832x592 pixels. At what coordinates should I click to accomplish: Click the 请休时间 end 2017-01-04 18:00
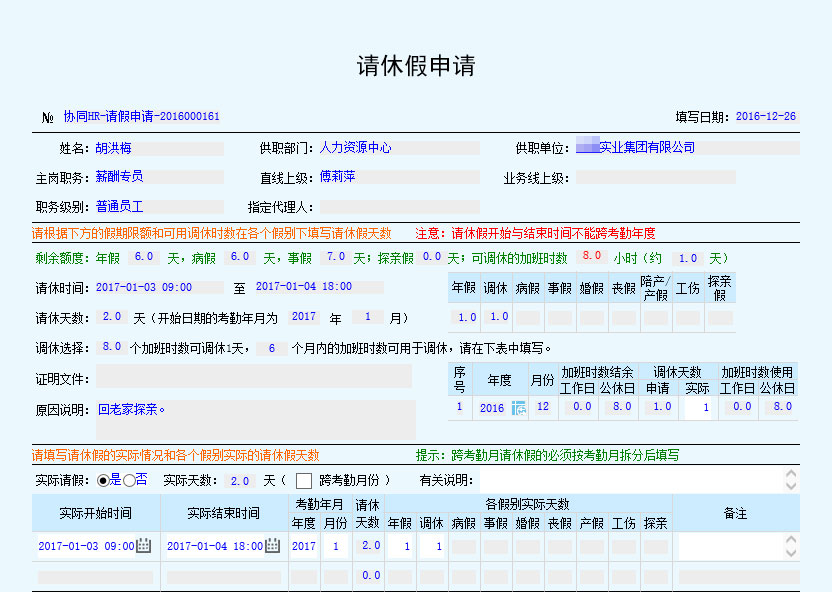pyautogui.click(x=319, y=287)
